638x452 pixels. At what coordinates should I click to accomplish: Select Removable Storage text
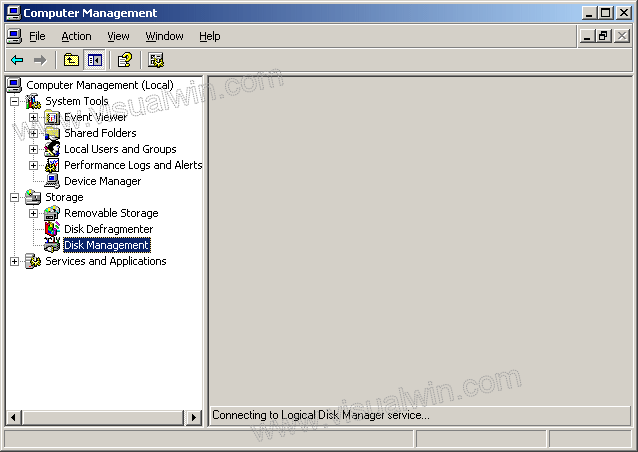point(111,213)
